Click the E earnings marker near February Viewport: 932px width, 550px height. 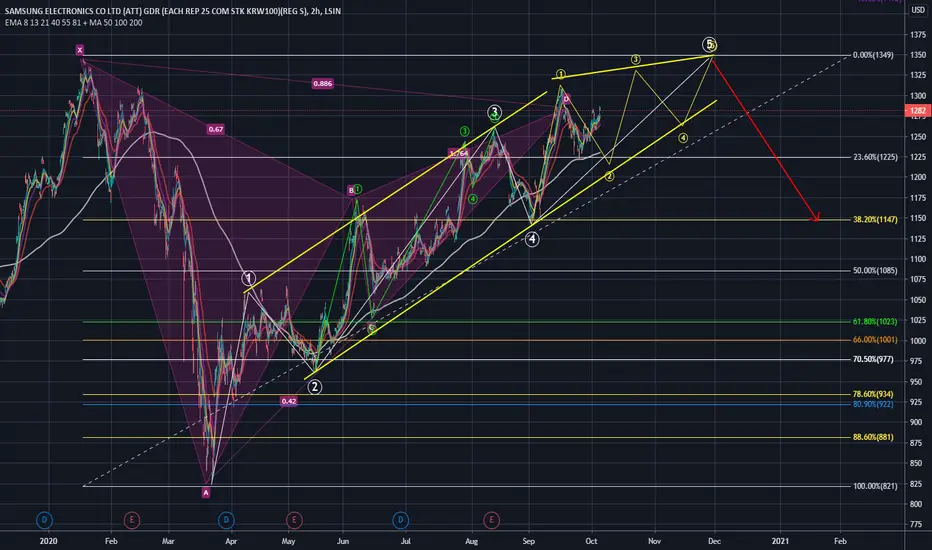131,520
